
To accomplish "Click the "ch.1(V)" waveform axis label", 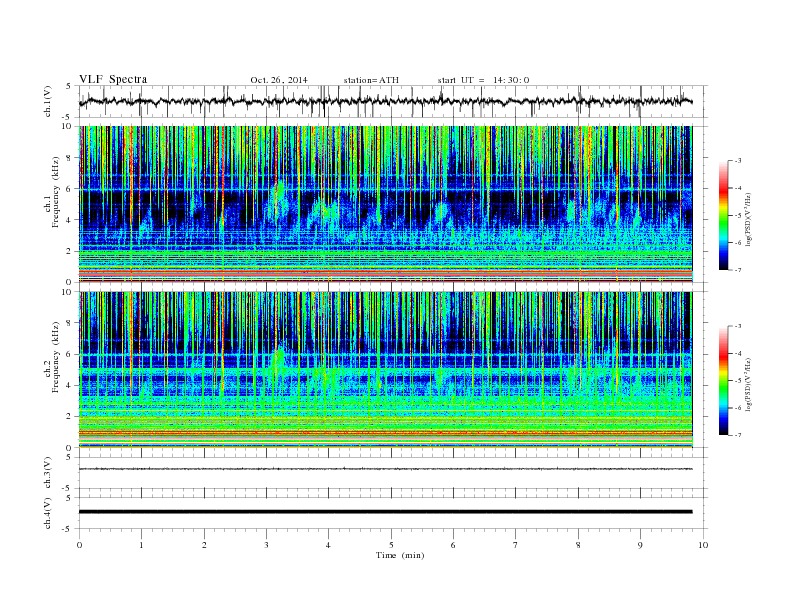I will tap(48, 101).
